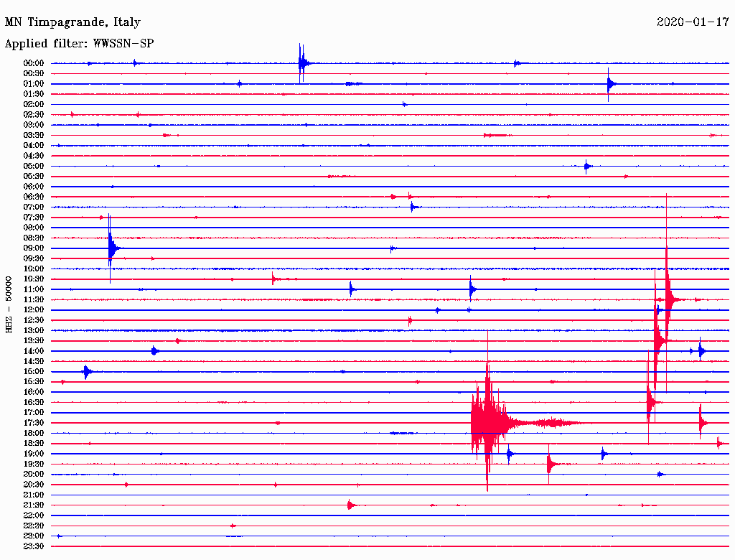Click the 04:00 time label
Image resolution: width=735 pixels, height=560 pixels.
[x=34, y=146]
